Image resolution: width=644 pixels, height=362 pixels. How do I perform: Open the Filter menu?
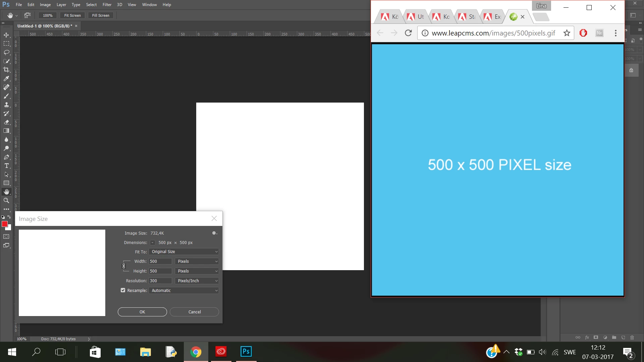click(x=107, y=5)
